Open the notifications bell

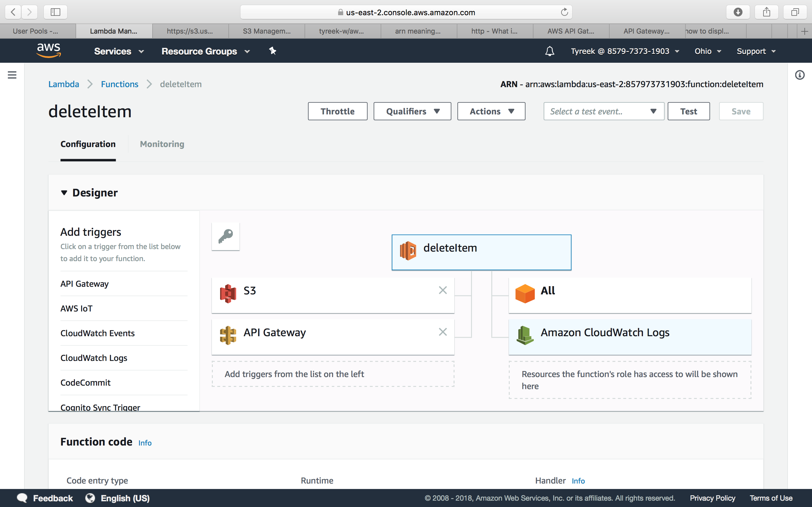pos(549,51)
